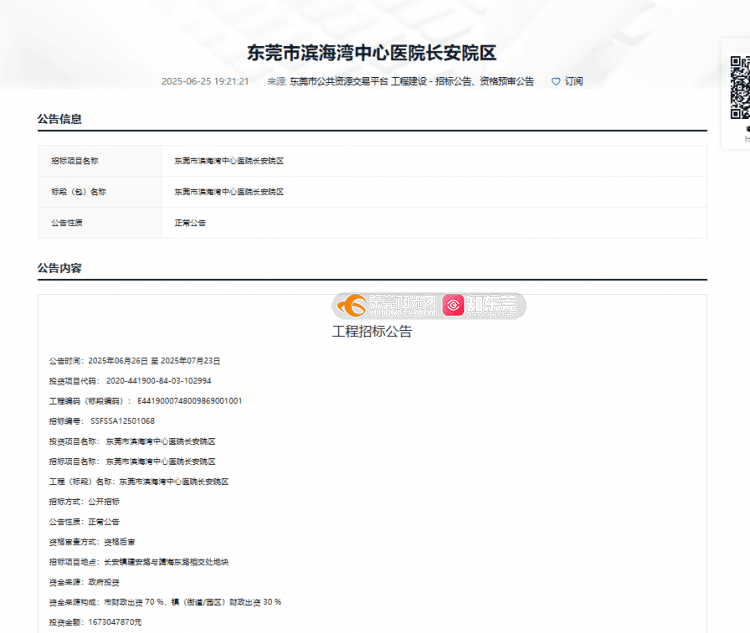The height and width of the screenshot is (633, 750).
Task: Click the 招标项目名称 table label cell
Action: coord(75,161)
